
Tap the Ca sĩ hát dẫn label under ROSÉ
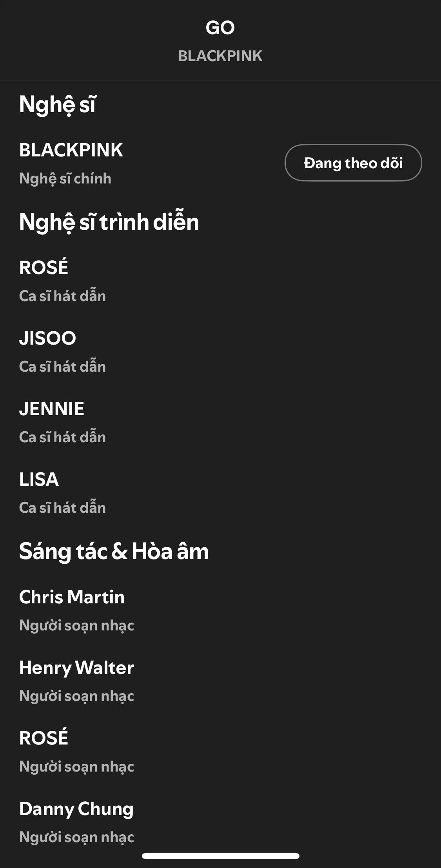[63, 296]
